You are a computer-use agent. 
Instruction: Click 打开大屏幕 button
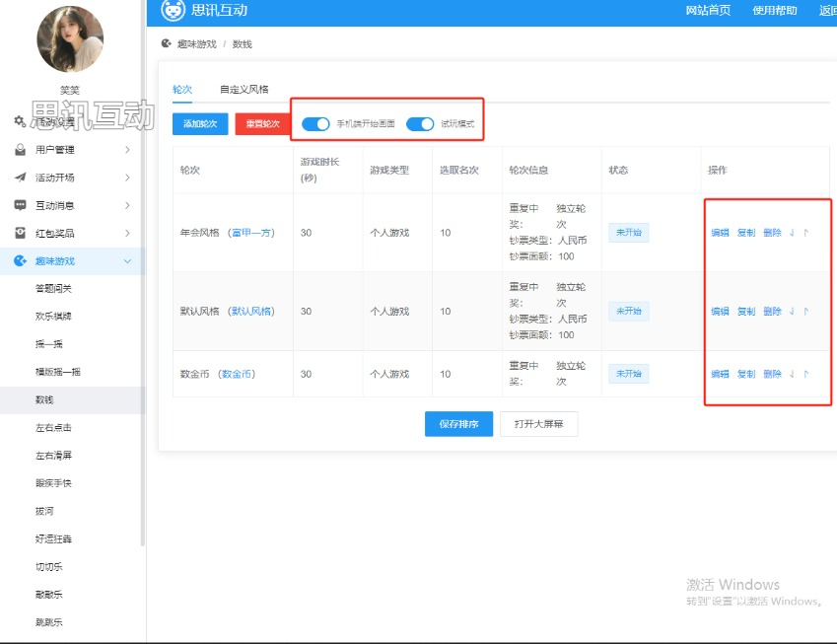[538, 424]
